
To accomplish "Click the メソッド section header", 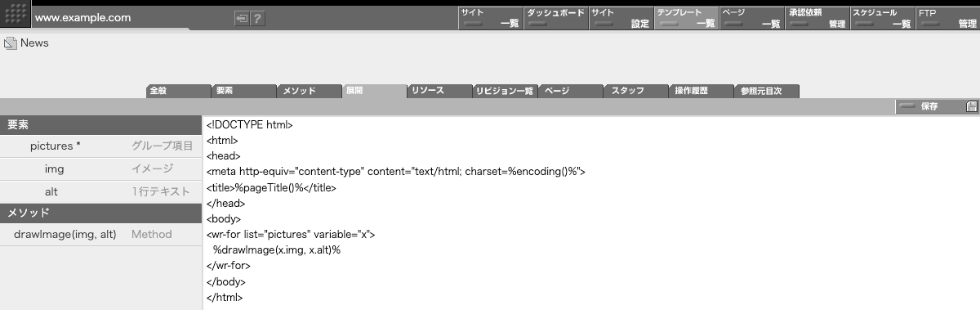I will (100, 213).
